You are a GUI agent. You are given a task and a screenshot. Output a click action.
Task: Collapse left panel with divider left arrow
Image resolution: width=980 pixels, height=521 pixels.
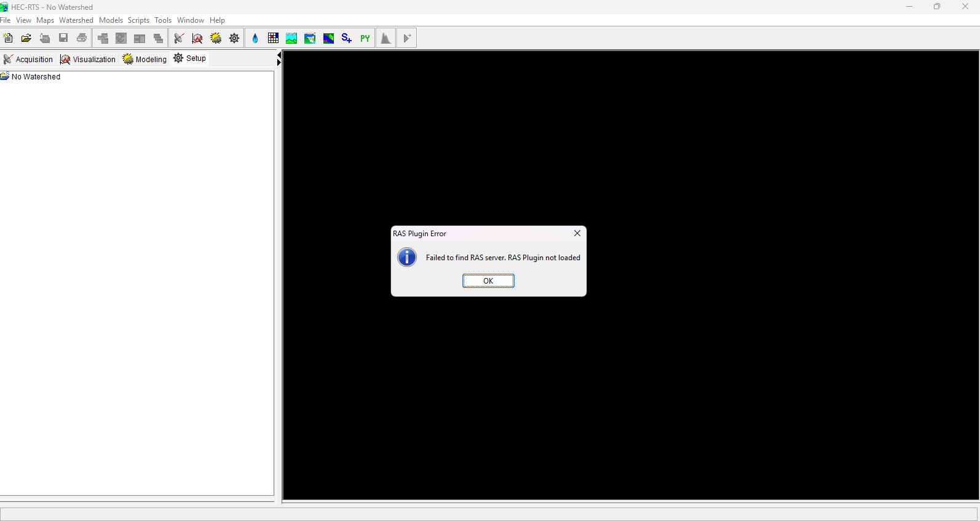[x=279, y=55]
